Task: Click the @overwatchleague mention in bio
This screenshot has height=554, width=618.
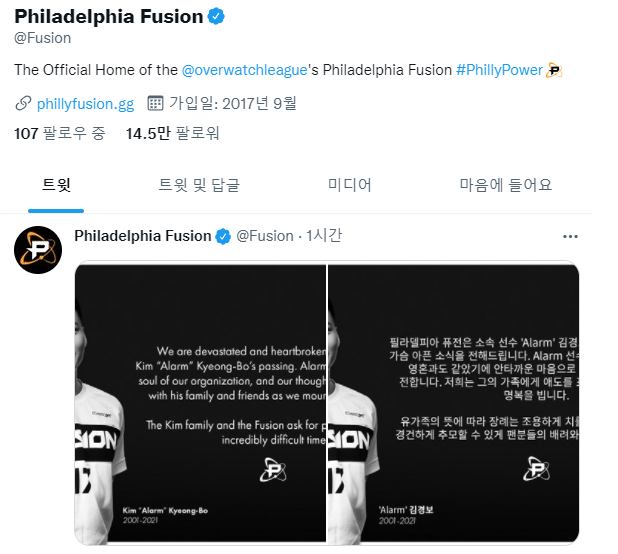Action: [244, 70]
